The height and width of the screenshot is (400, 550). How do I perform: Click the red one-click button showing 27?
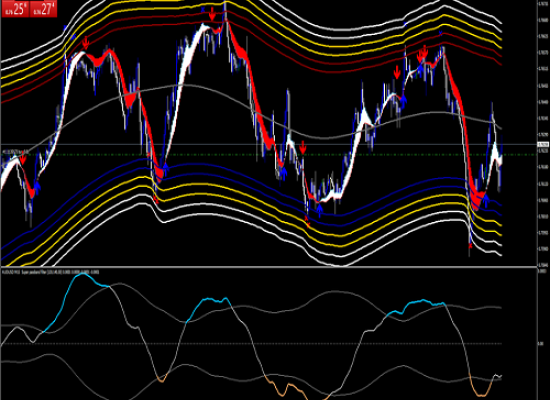coord(43,9)
